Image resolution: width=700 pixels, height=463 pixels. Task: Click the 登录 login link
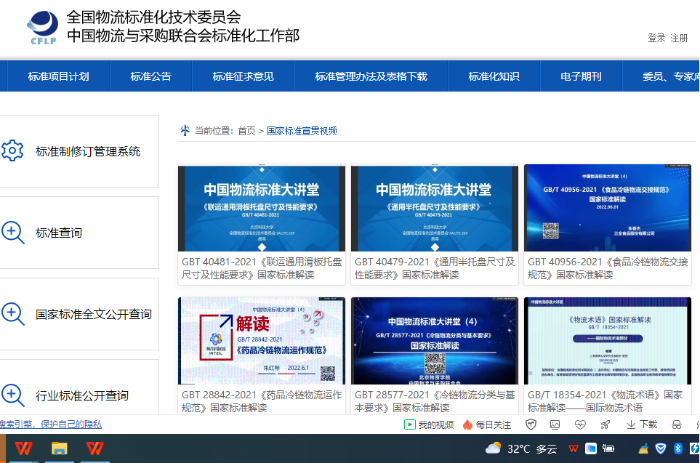[x=656, y=38]
